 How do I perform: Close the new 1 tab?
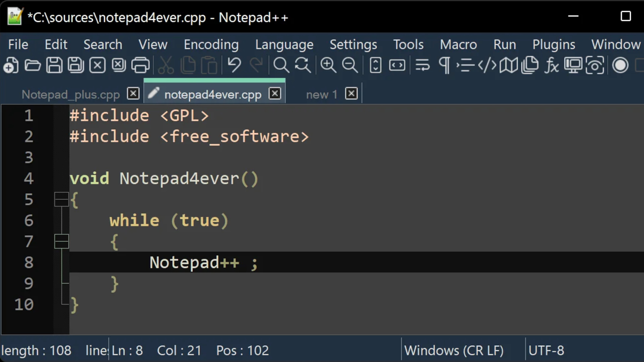pos(351,94)
